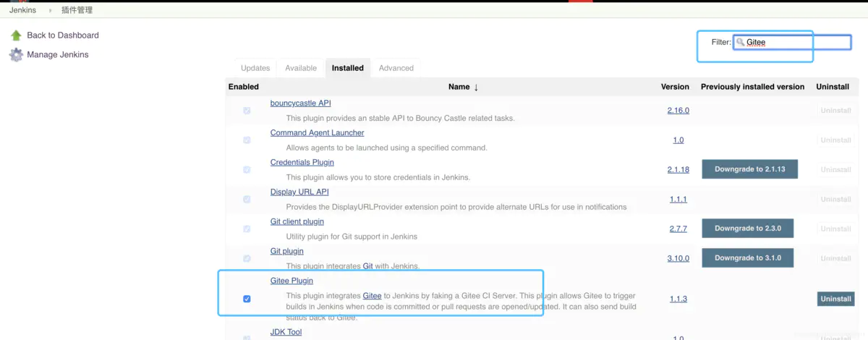
Task: Toggle the Git client plugin enabled checkbox
Action: pos(247,229)
